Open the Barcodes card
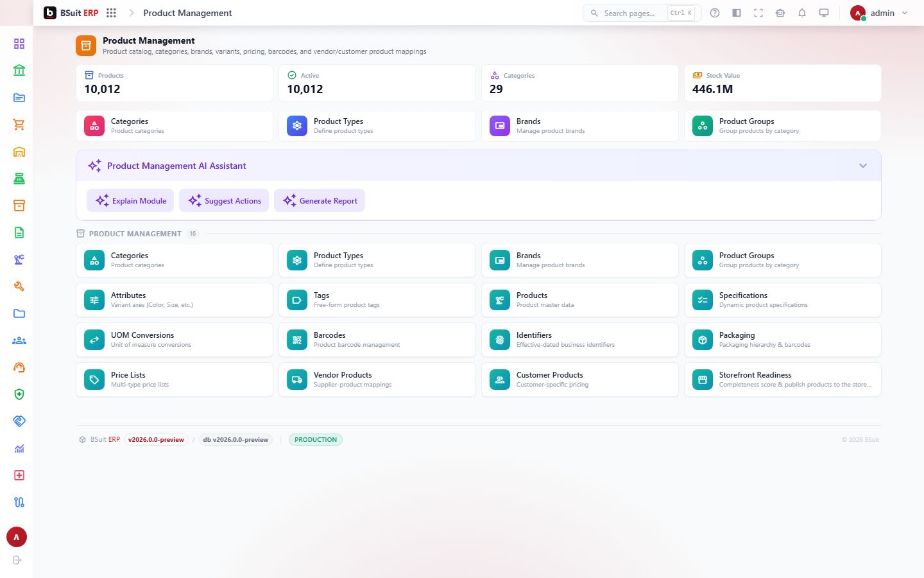The image size is (924, 578). pyautogui.click(x=377, y=340)
